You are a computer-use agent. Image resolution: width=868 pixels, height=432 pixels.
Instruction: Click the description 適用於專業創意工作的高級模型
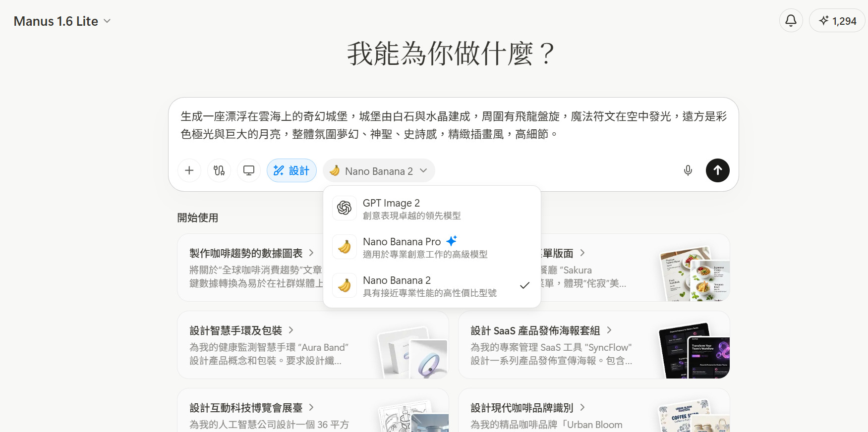425,254
